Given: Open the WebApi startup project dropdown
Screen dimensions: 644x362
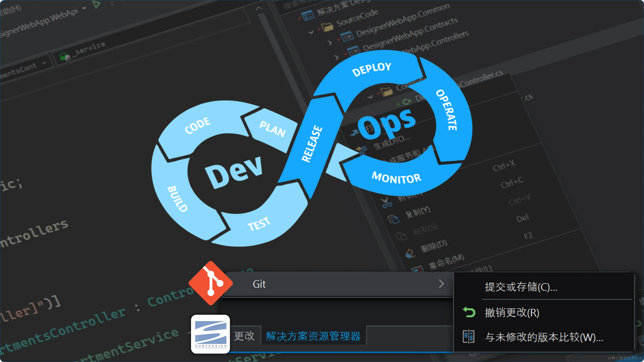Looking at the screenshot, I should [84, 8].
